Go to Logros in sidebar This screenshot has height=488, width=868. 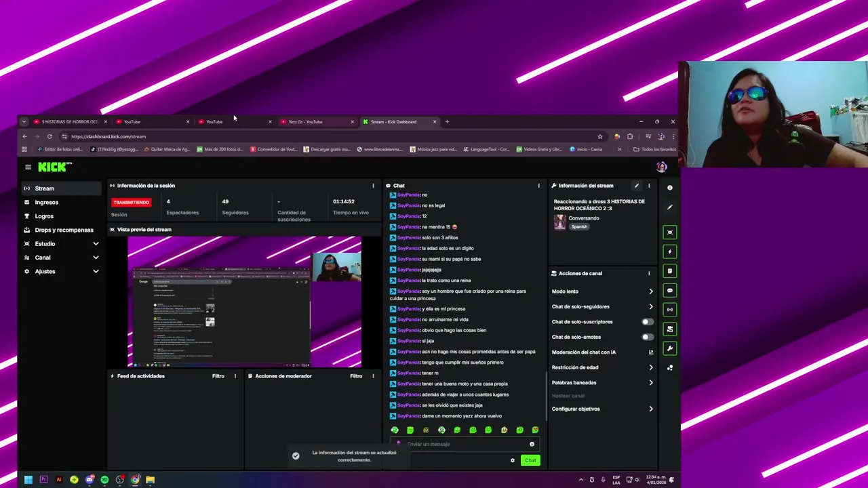60,216
